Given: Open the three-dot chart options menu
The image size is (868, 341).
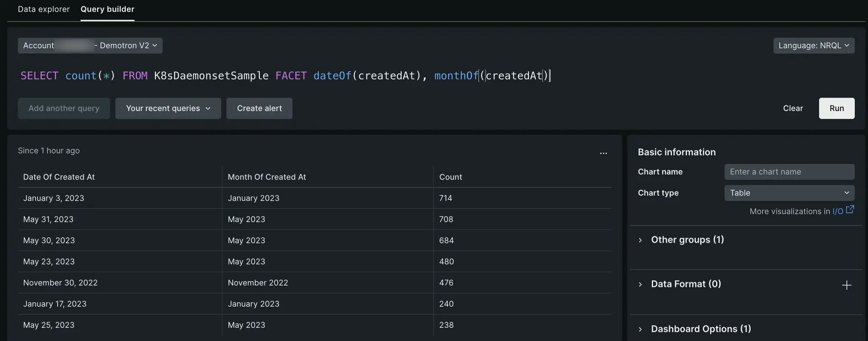Looking at the screenshot, I should point(603,154).
